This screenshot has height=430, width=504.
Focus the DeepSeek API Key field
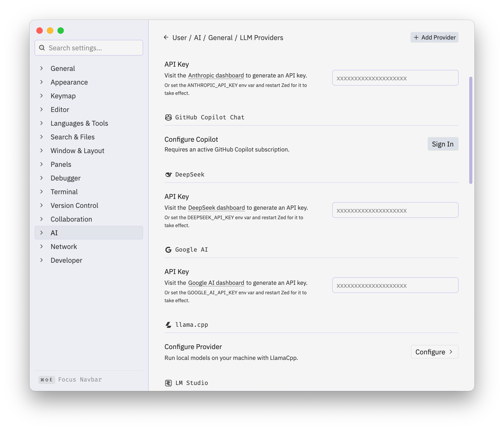pyautogui.click(x=395, y=210)
